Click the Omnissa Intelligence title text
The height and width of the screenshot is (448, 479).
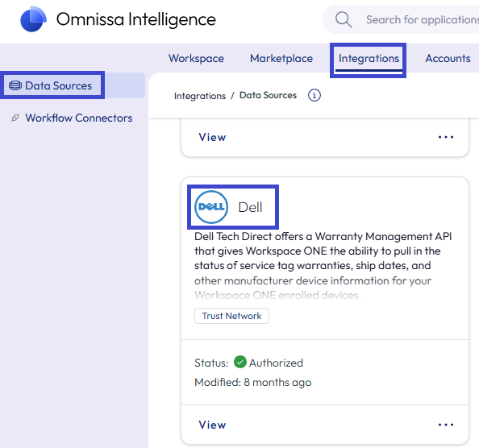pos(136,19)
